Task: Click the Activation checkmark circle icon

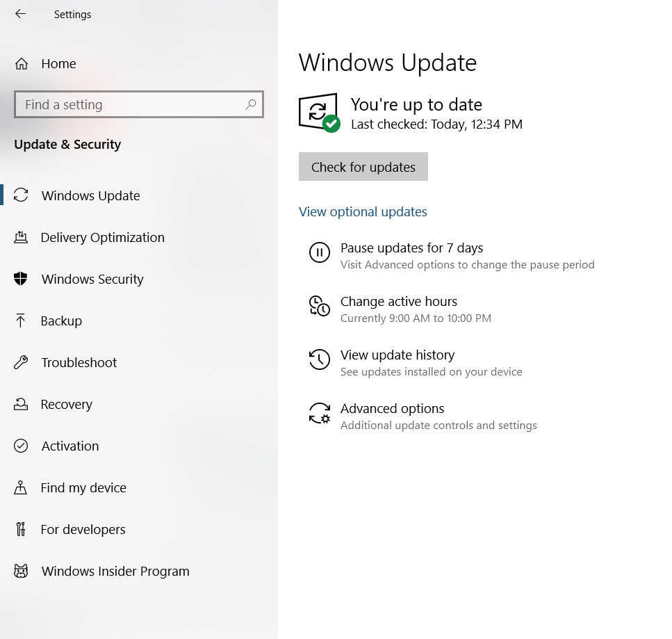Action: [21, 446]
